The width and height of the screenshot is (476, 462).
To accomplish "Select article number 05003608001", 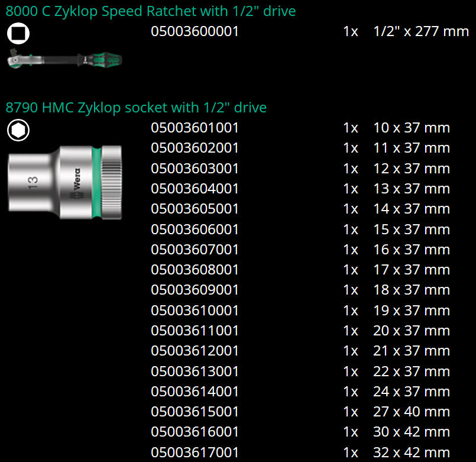I will pyautogui.click(x=195, y=270).
